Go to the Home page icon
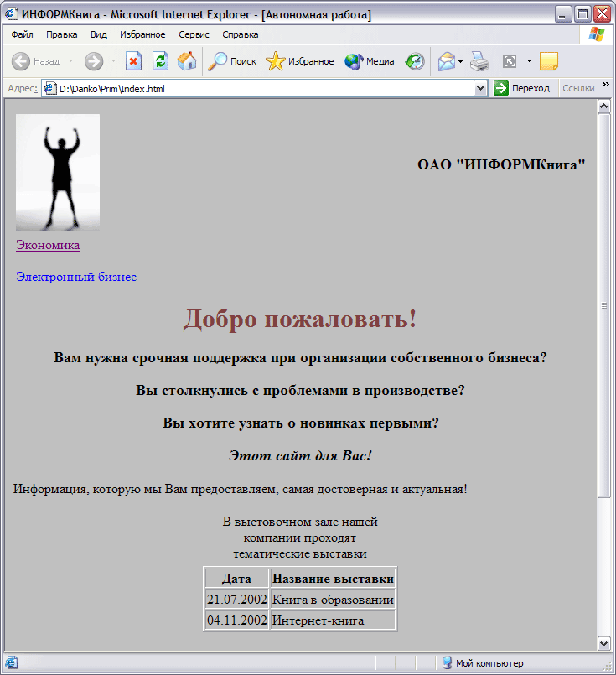The width and height of the screenshot is (616, 675). [x=187, y=61]
